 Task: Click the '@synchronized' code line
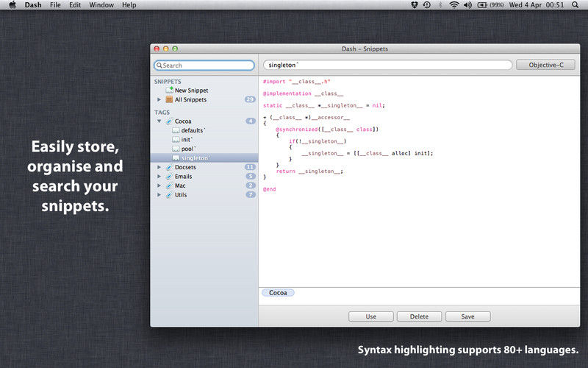coord(327,130)
